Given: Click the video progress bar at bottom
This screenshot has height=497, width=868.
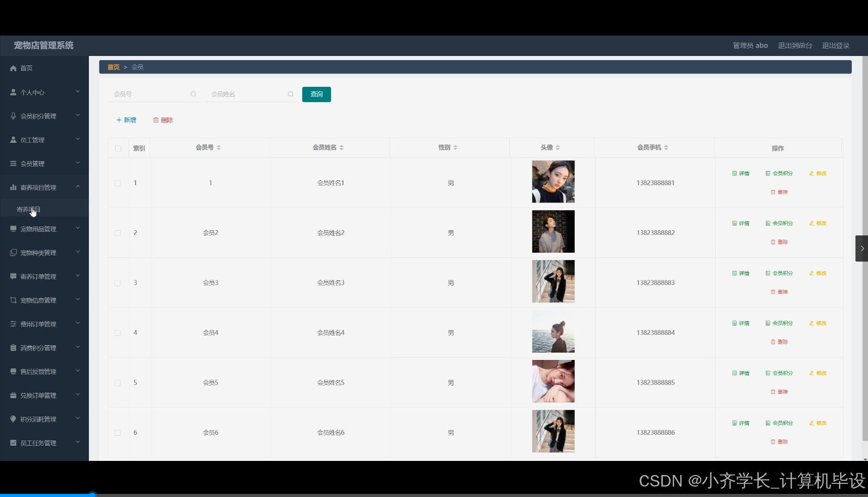Looking at the screenshot, I should [x=434, y=494].
